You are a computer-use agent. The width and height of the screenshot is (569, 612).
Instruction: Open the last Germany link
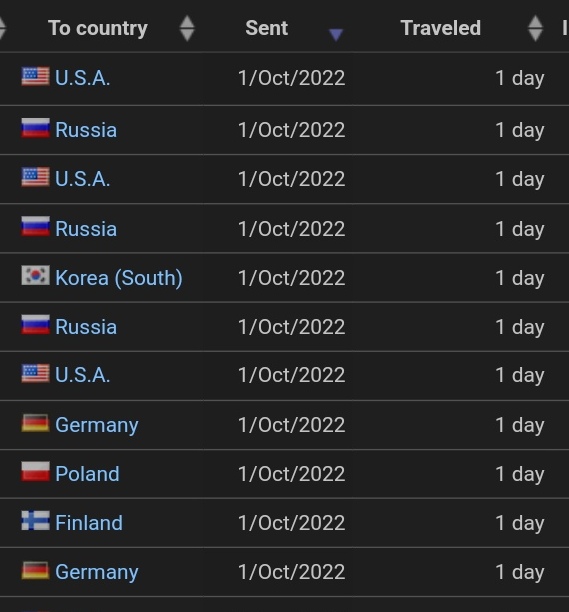click(97, 573)
